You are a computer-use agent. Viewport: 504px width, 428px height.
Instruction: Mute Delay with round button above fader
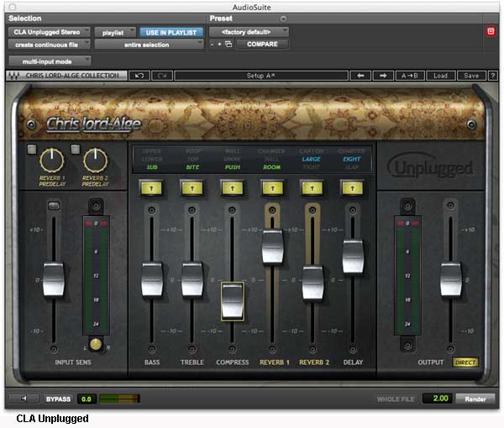(x=353, y=210)
